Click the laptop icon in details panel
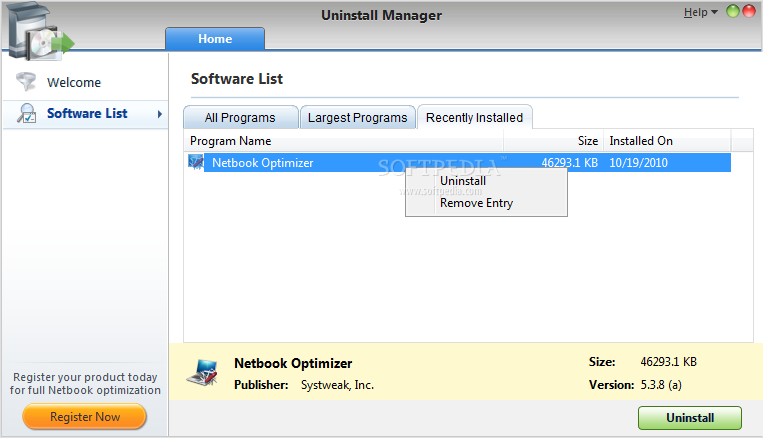 [202, 373]
